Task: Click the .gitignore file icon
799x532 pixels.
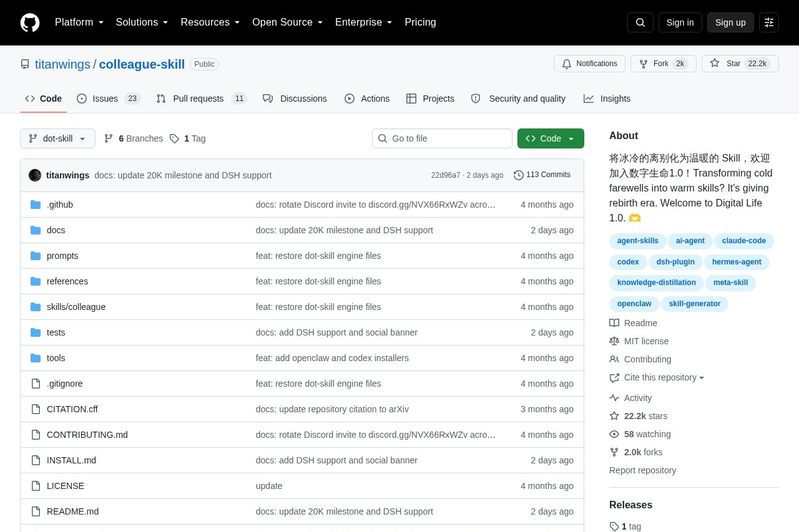Action: 36,384
